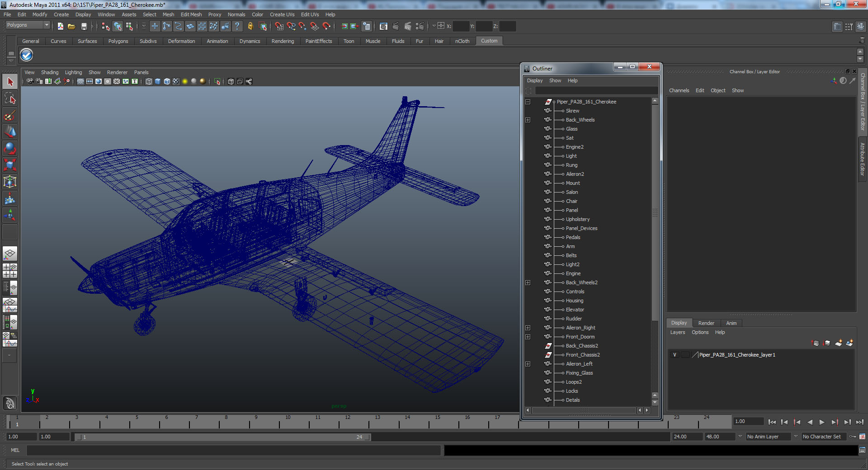Play the animation forwards

coord(822,422)
